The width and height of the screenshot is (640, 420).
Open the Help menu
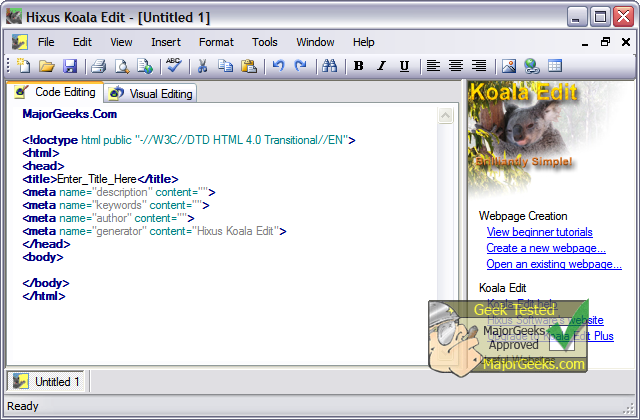pos(363,42)
